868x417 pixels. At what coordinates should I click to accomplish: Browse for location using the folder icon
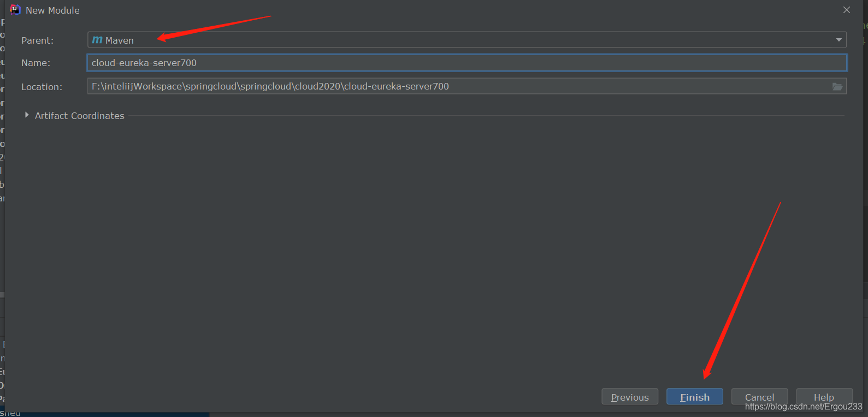837,87
